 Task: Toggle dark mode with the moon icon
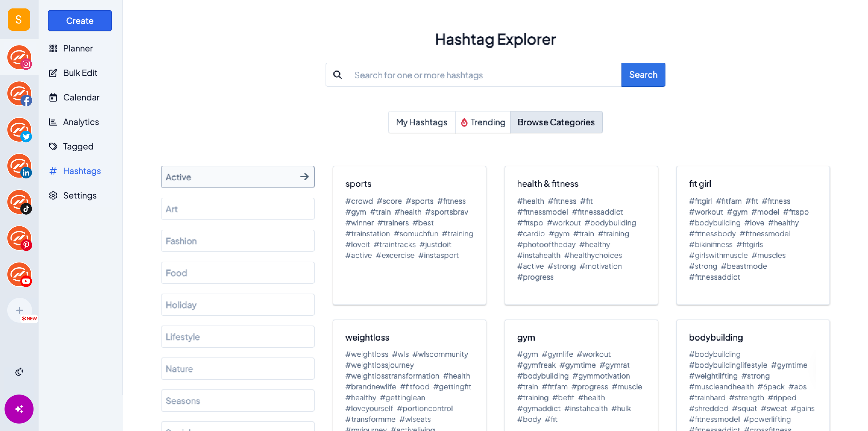click(x=20, y=372)
